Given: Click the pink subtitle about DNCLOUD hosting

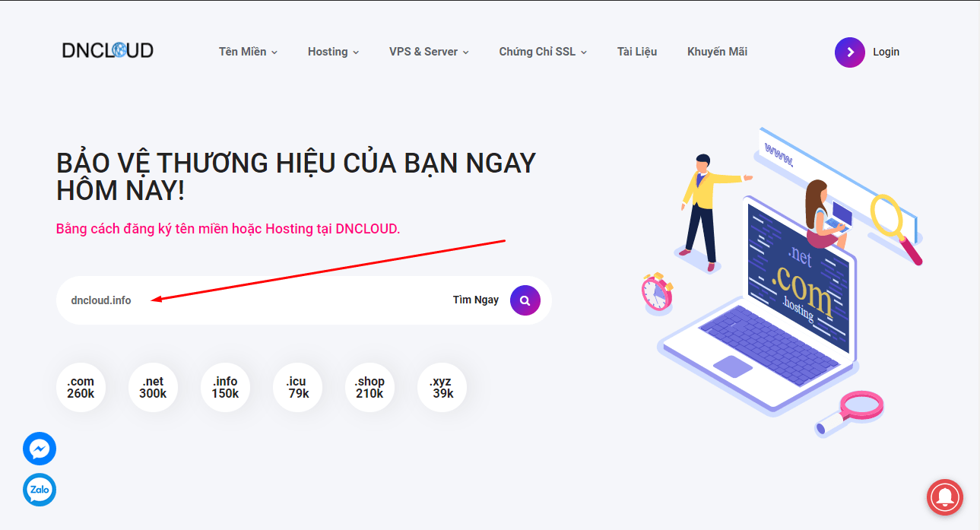Looking at the screenshot, I should click(228, 228).
